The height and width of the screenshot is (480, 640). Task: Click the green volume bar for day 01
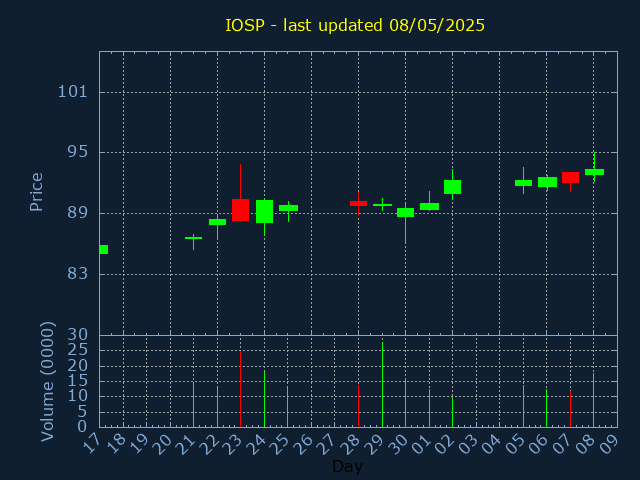click(x=429, y=408)
